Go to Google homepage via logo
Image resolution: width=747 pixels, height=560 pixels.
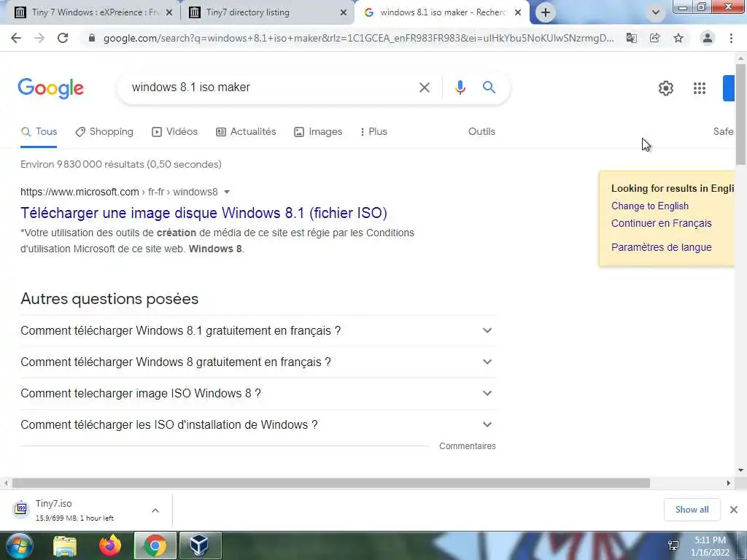pos(50,88)
